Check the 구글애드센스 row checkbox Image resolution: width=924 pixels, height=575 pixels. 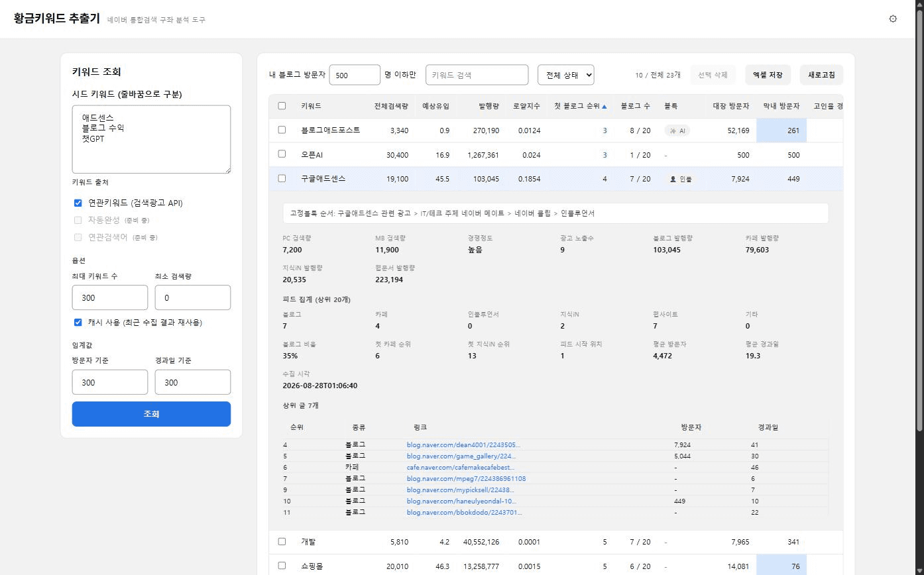point(282,178)
